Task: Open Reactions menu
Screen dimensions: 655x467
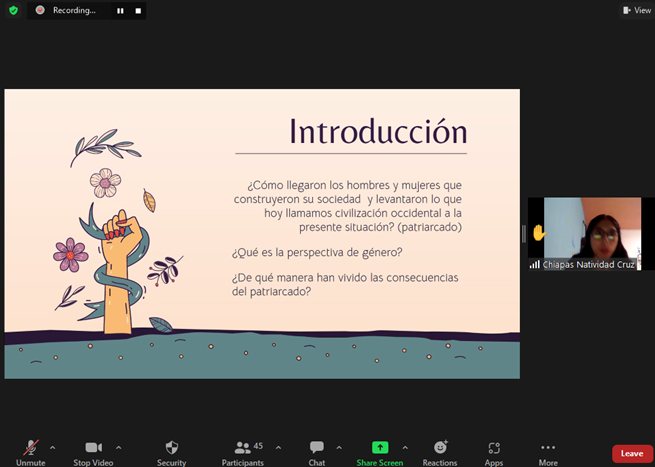Action: pos(440,453)
